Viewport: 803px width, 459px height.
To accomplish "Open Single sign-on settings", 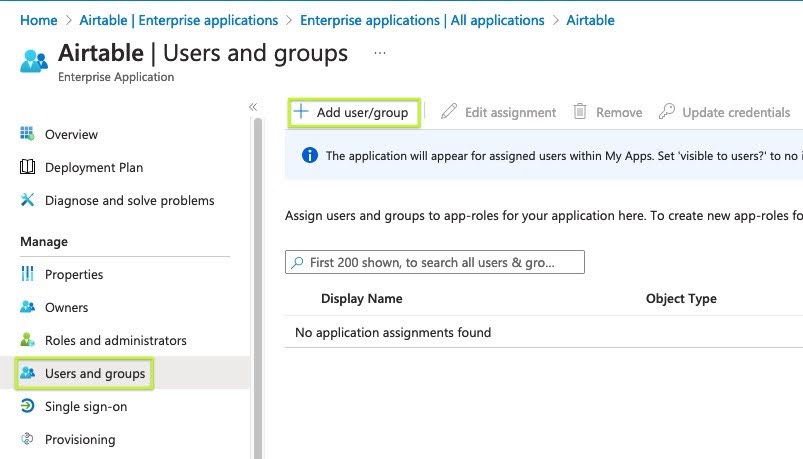I will coord(86,407).
